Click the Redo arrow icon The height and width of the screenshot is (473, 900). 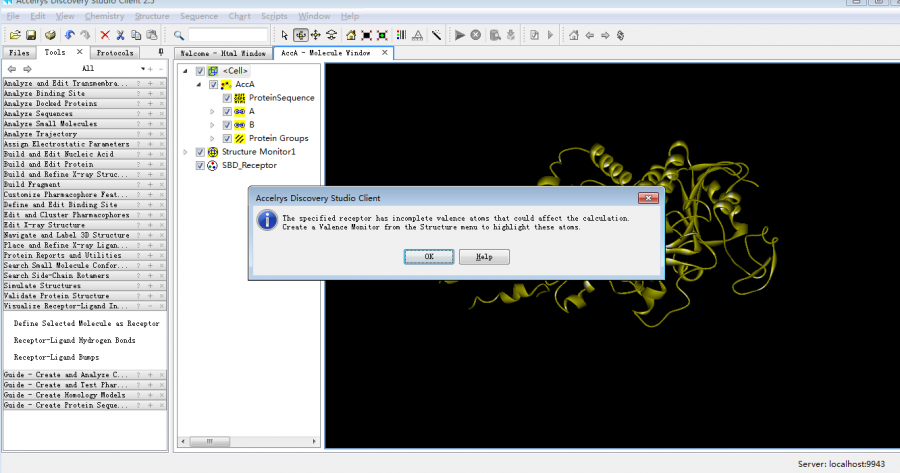coord(85,35)
